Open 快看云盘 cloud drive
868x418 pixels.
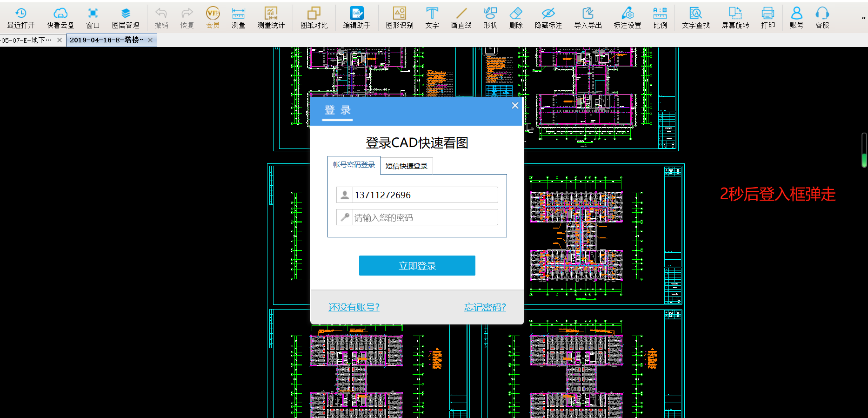tap(60, 18)
